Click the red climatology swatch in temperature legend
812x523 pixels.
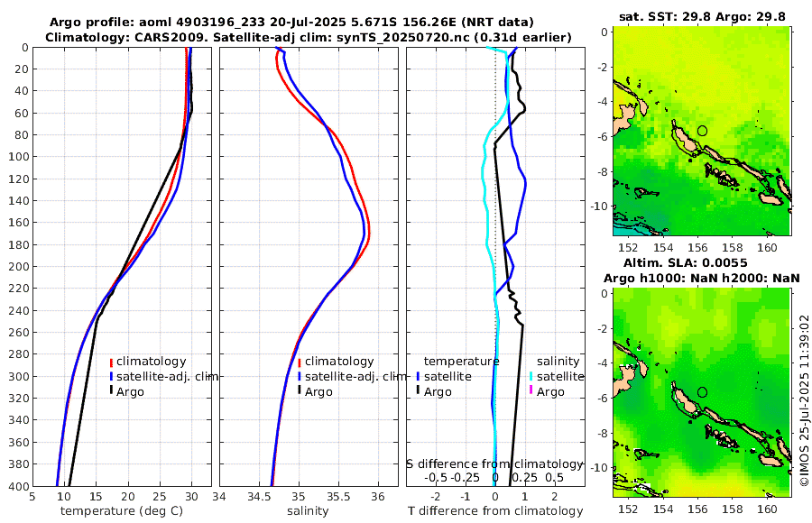[x=111, y=362]
